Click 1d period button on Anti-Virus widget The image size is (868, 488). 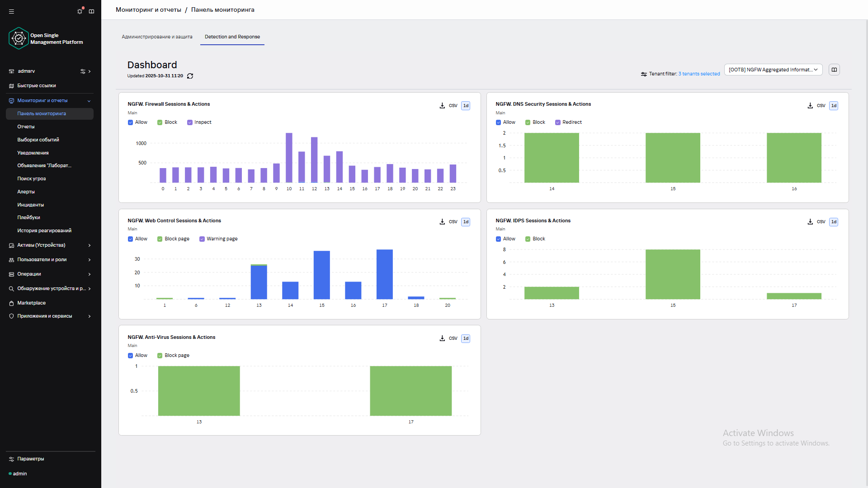pyautogui.click(x=466, y=338)
